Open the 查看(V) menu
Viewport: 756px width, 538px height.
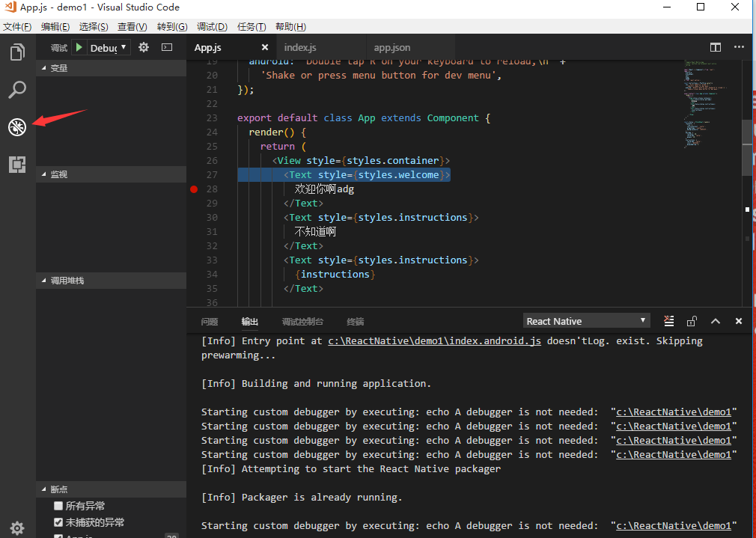click(x=132, y=26)
